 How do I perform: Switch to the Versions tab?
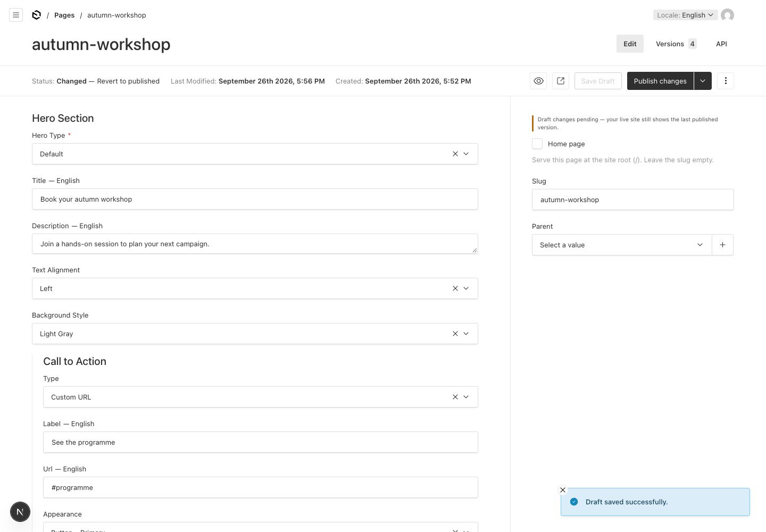(x=676, y=44)
